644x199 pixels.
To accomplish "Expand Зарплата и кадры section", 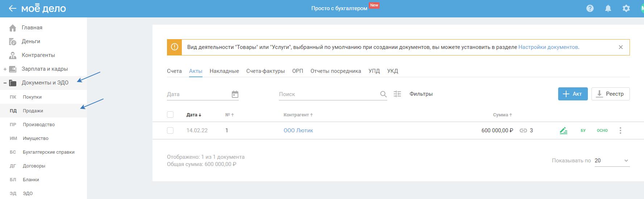I will [5, 69].
